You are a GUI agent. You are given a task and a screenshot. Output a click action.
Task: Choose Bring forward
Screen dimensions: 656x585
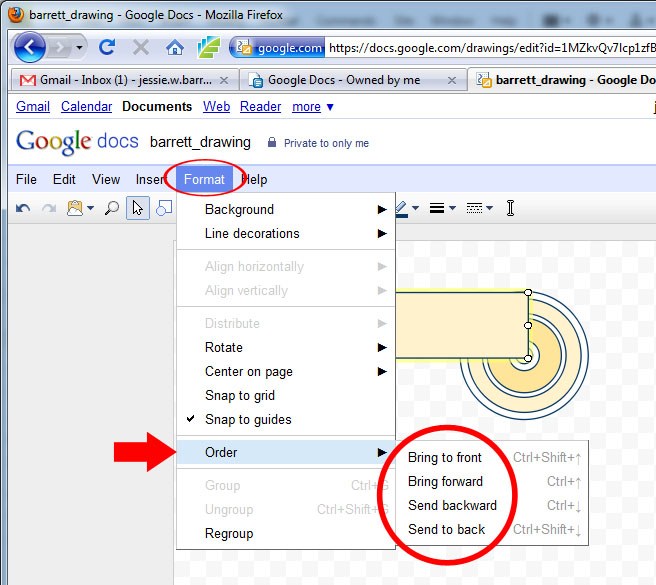[492, 482]
